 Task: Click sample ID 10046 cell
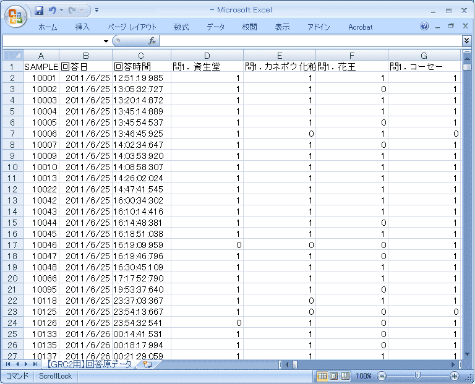41,245
